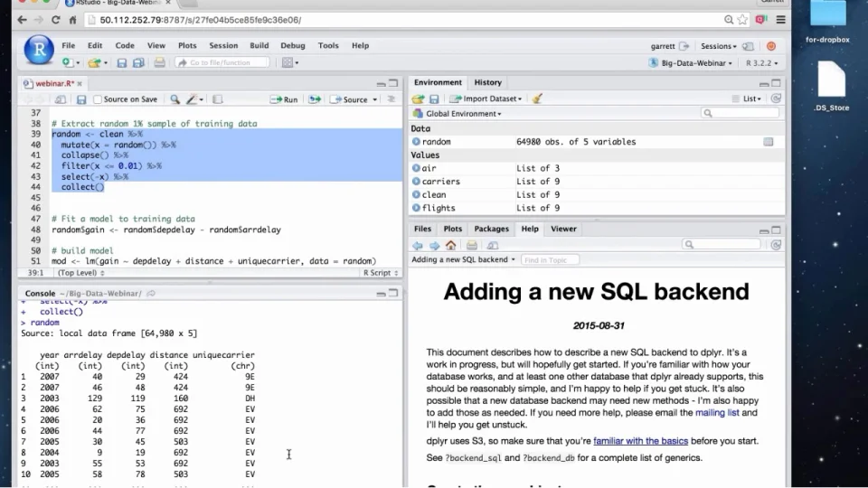
Task: Refresh the Environment pane
Action: point(776,99)
